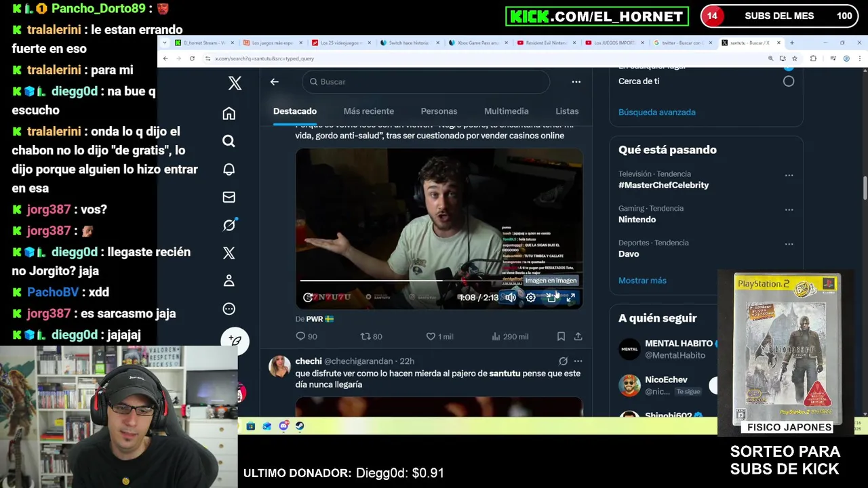This screenshot has height=488, width=868.
Task: Open options for #MasterChefCelebrity trend
Action: click(789, 175)
